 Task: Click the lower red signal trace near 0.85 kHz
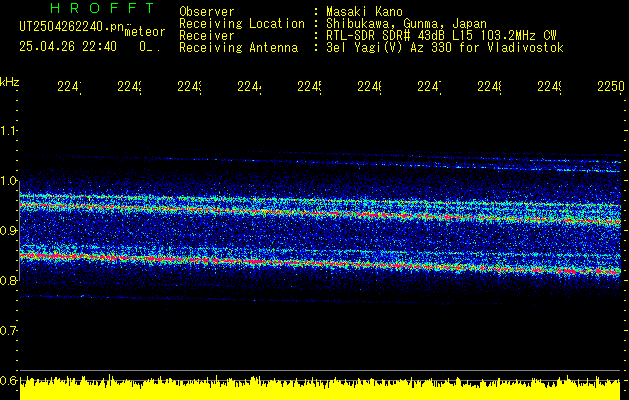click(x=321, y=264)
